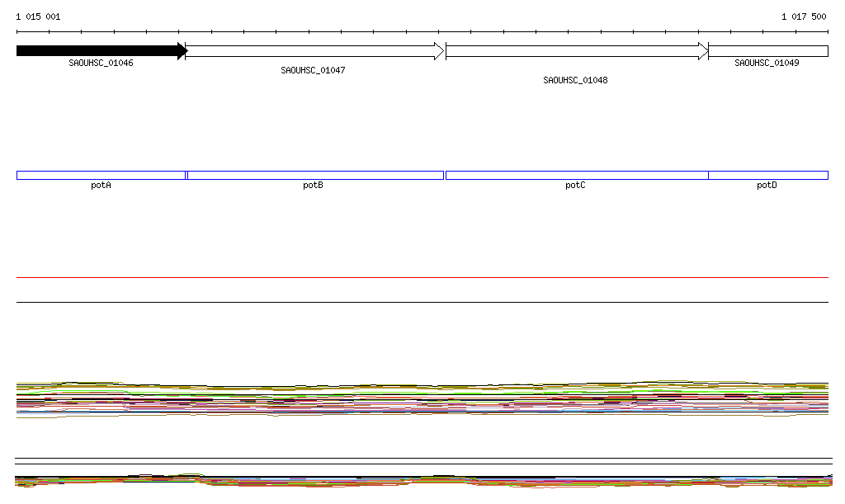Click the potA text label

click(101, 186)
